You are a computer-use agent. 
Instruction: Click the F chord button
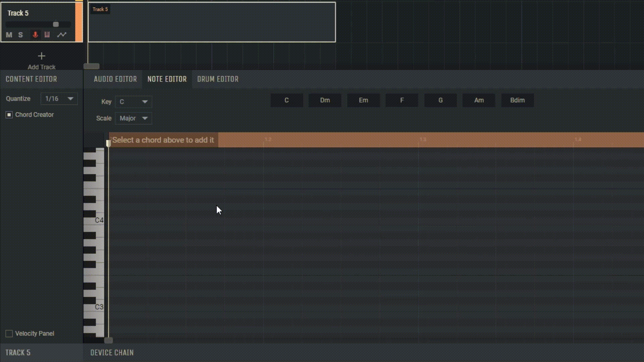click(x=401, y=100)
